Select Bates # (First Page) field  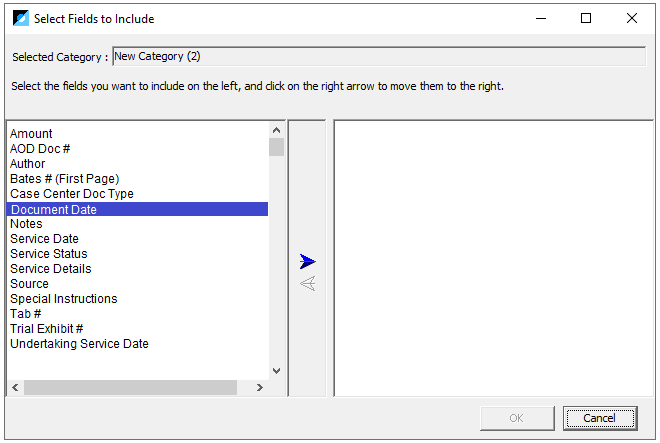coord(64,179)
